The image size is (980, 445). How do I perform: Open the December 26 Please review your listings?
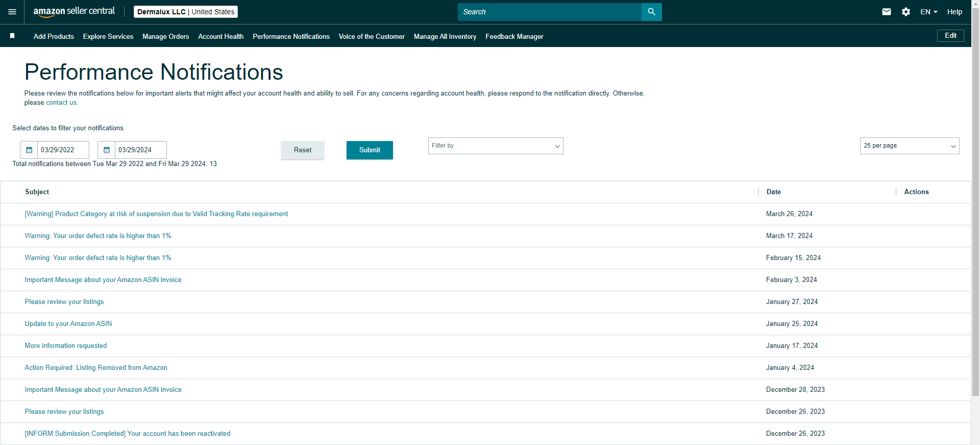click(64, 412)
